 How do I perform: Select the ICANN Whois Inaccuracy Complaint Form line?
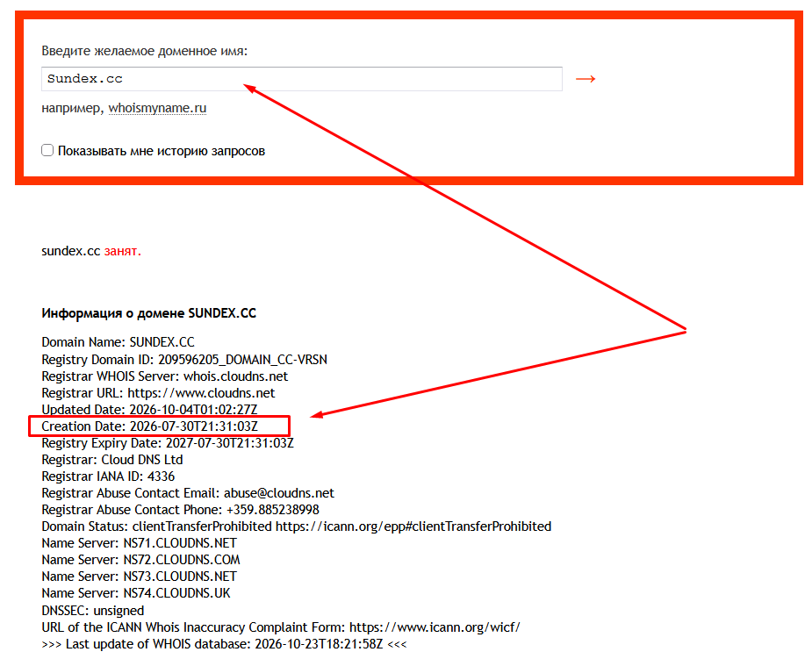point(281,627)
